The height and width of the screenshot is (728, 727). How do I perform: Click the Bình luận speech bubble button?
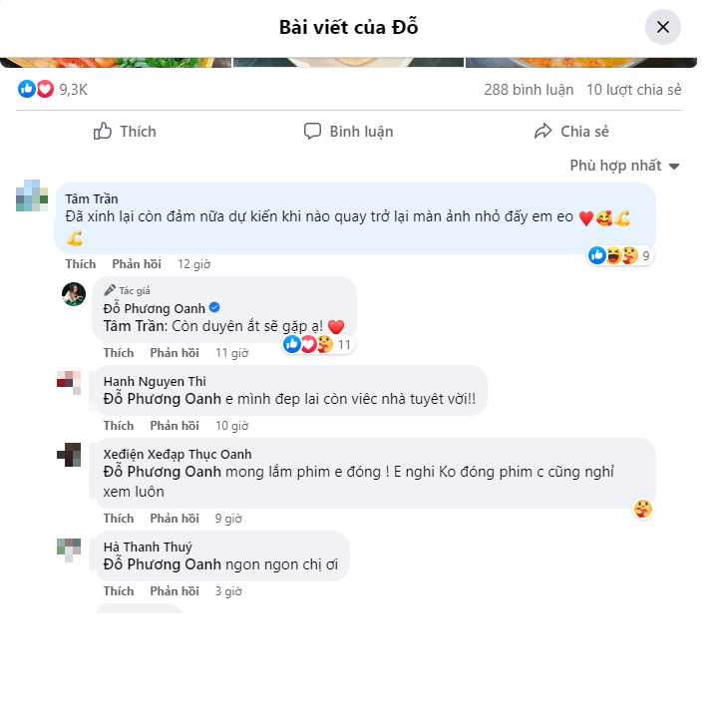[348, 132]
